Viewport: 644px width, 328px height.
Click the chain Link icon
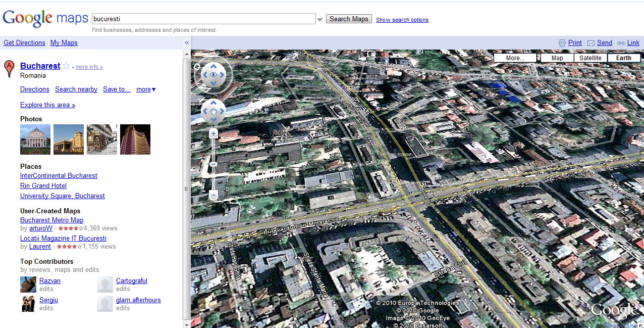pos(621,43)
